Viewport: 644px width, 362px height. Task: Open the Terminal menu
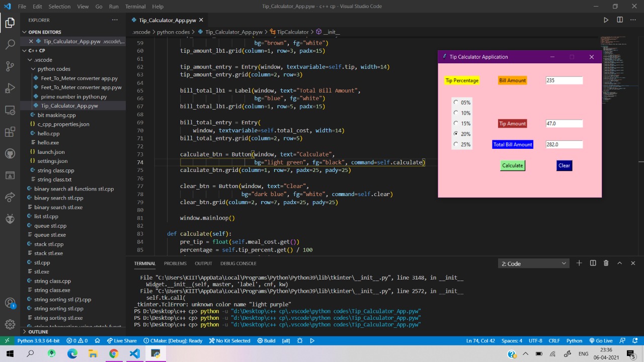point(135,7)
